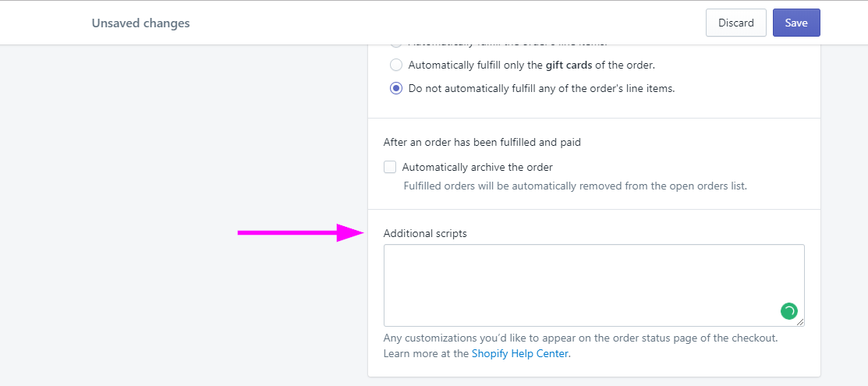The width and height of the screenshot is (868, 386).
Task: Click the 'Any customizations you'd like' help text
Action: (x=581, y=338)
